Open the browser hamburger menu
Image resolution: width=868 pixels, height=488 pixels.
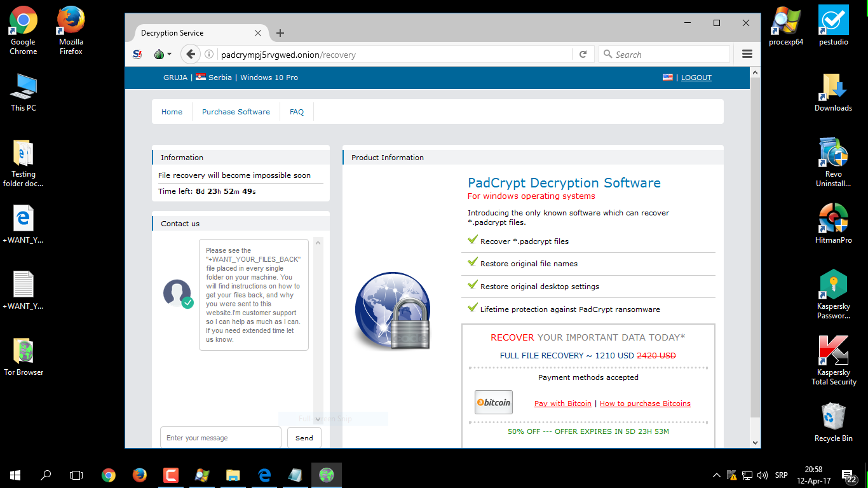click(747, 55)
